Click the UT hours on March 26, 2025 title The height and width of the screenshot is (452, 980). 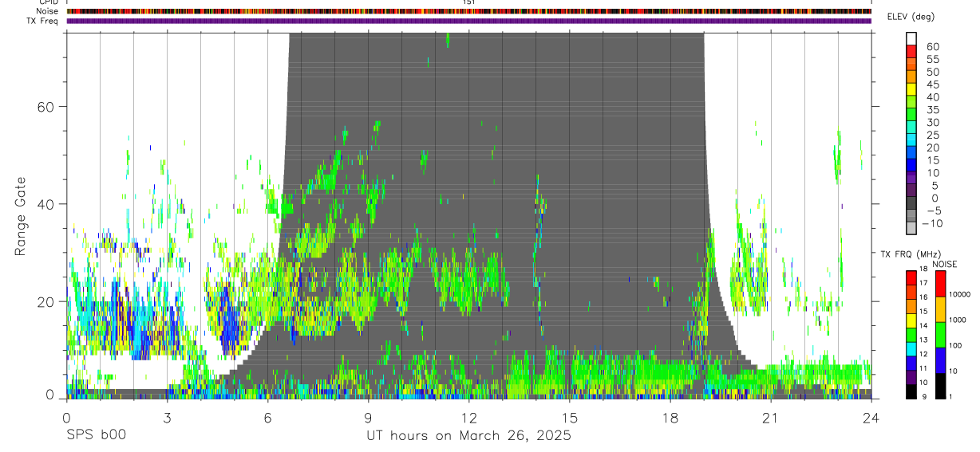468,436
